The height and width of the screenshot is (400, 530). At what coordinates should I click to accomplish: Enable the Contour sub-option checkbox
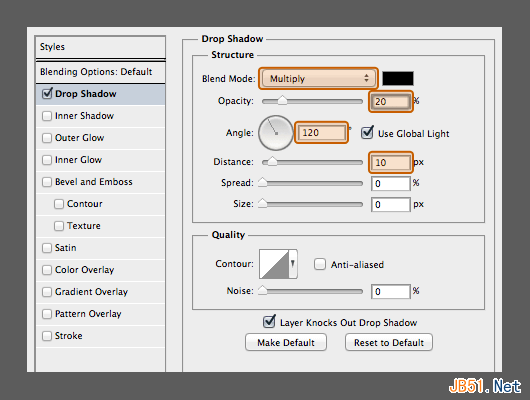pyautogui.click(x=59, y=204)
